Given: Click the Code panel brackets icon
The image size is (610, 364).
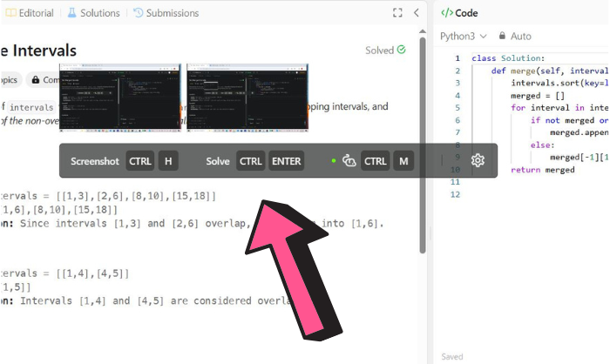Looking at the screenshot, I should click(446, 13).
